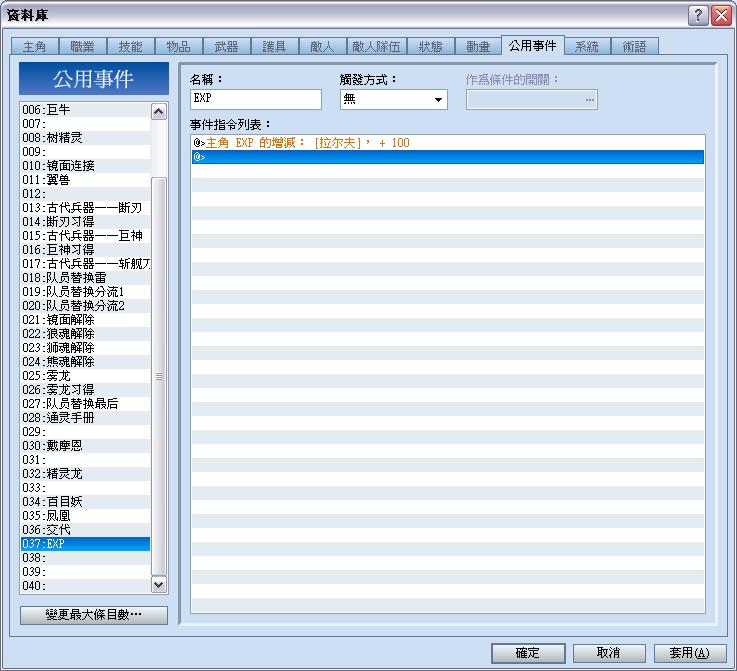Switch to the 系統 tab
Image resolution: width=737 pixels, height=671 pixels.
click(587, 47)
